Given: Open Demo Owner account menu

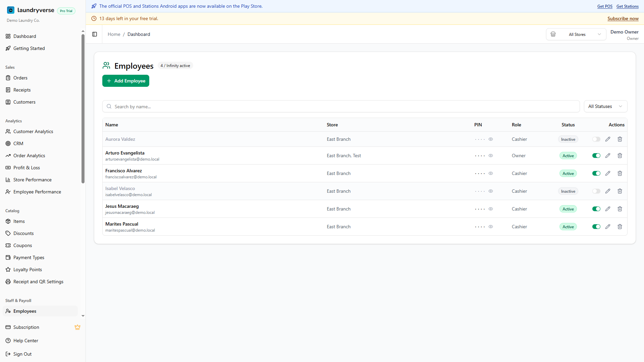Looking at the screenshot, I should coord(624,35).
